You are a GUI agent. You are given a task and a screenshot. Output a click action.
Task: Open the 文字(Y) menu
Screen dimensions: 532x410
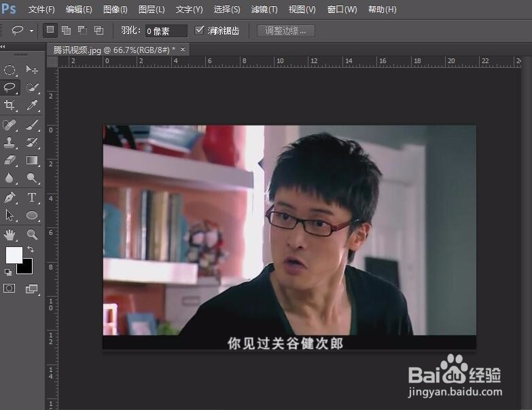(x=190, y=10)
